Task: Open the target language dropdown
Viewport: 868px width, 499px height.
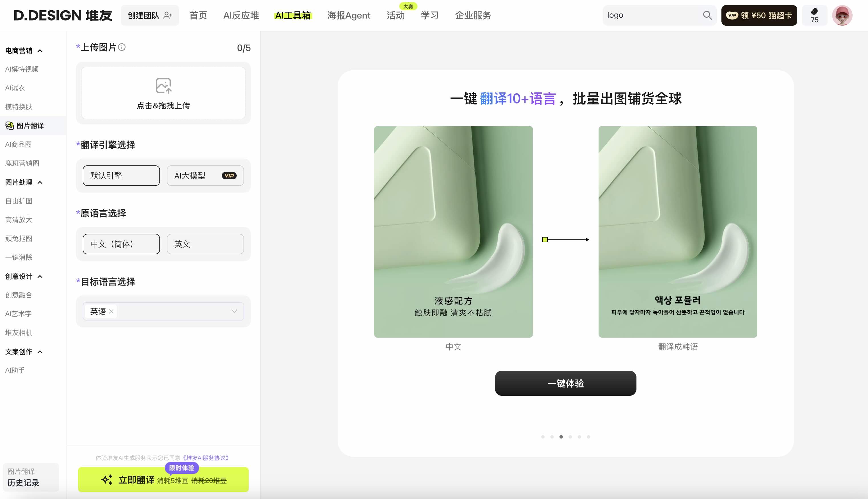Action: [x=234, y=311]
